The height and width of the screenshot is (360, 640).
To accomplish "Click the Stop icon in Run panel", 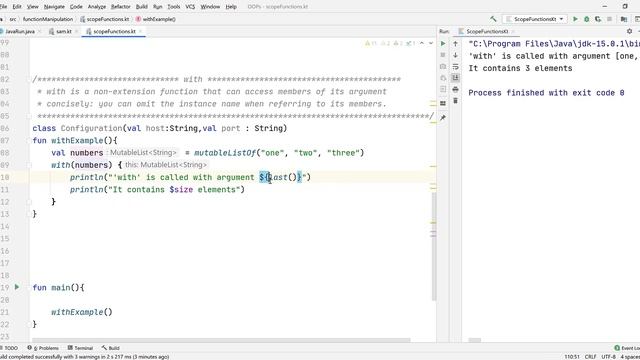I will [x=443, y=55].
